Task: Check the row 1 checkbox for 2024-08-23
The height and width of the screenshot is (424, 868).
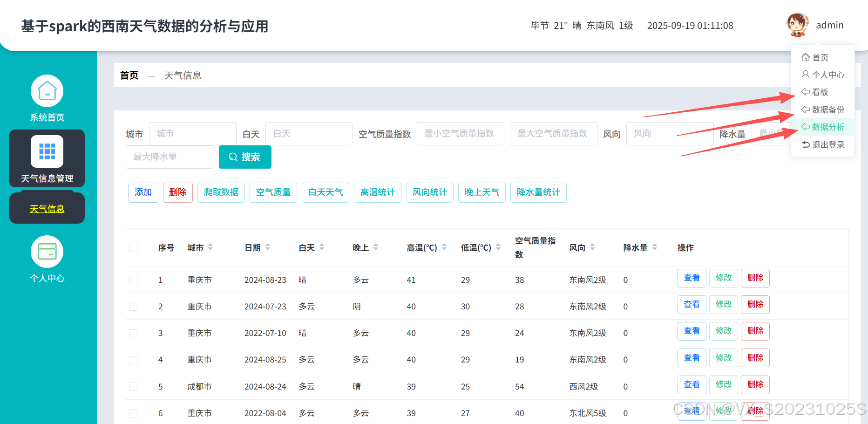Action: 133,280
